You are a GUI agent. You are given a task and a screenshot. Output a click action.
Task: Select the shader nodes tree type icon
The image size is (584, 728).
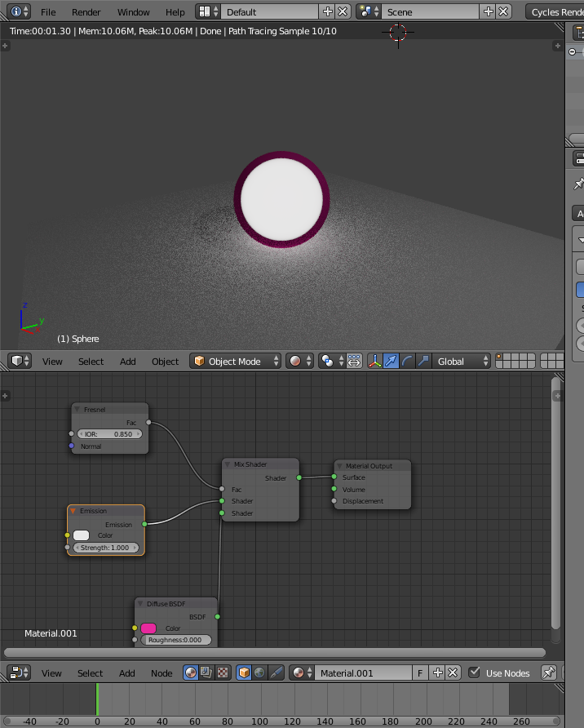(x=191, y=673)
